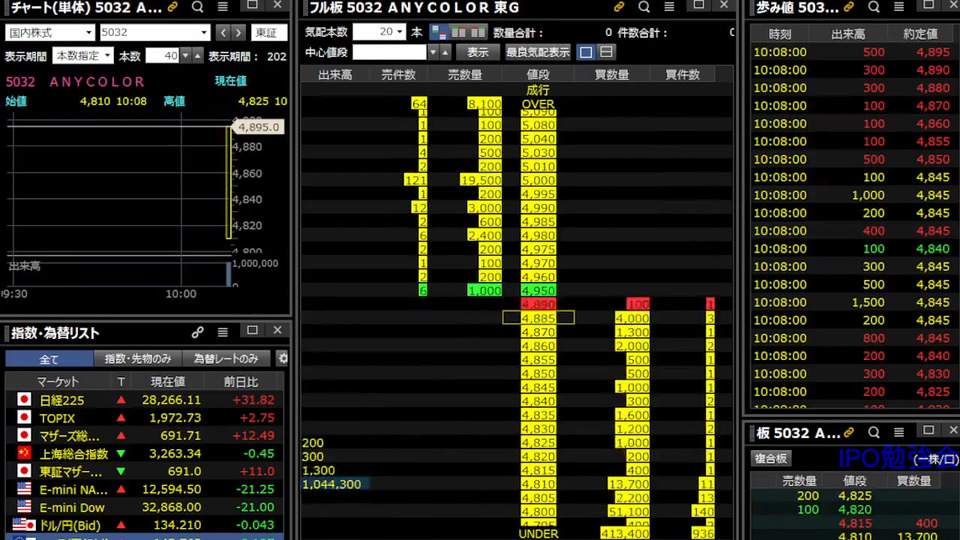Image resolution: width=960 pixels, height=540 pixels.
Task: Select the 5,000 ask price cell
Action: tap(538, 180)
